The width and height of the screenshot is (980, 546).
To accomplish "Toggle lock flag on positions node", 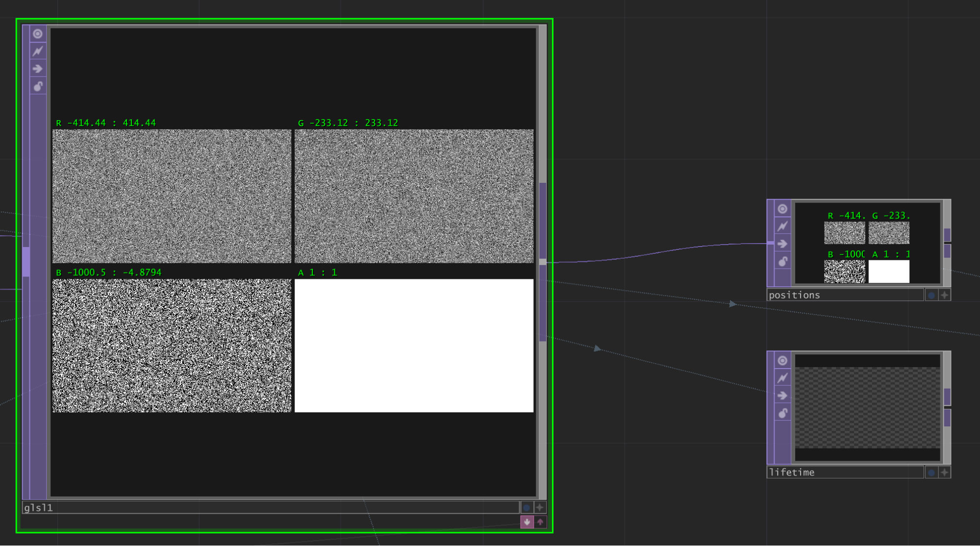I will click(782, 262).
